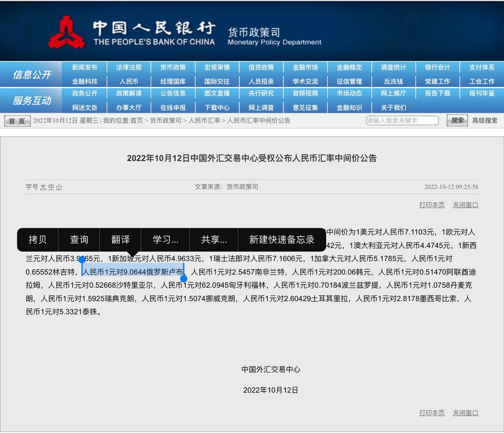
Task: Set font size to 大
Action: pos(43,187)
